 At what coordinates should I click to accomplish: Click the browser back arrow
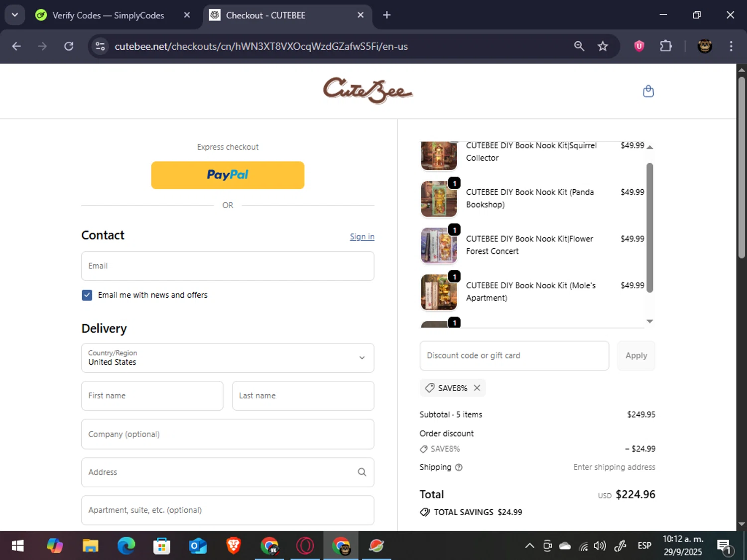point(16,46)
